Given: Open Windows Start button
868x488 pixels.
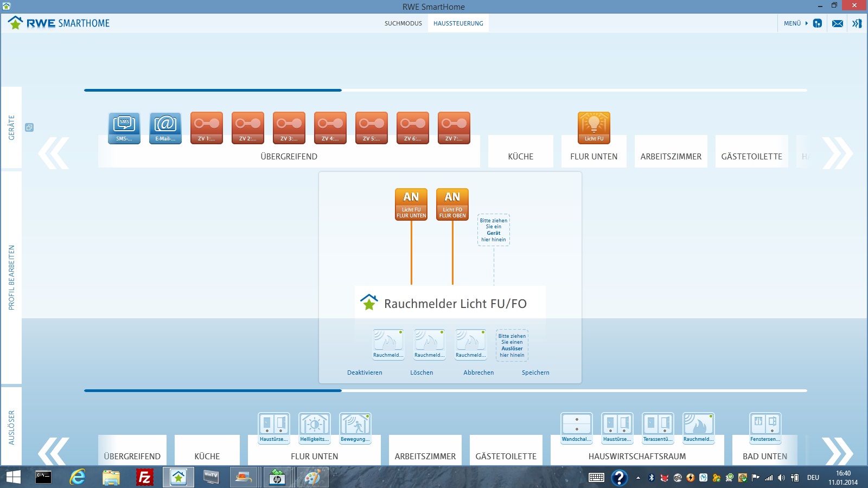Looking at the screenshot, I should tap(14, 477).
